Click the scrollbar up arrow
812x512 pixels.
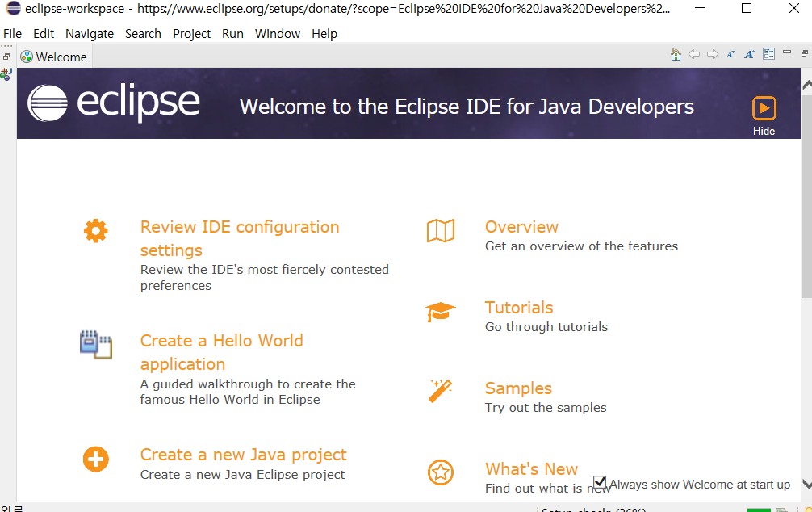point(807,86)
